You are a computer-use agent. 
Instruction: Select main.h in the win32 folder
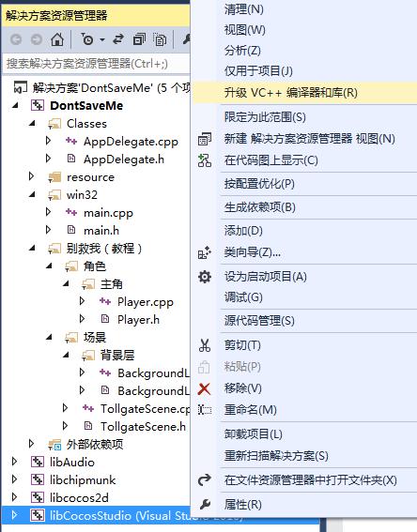point(101,231)
